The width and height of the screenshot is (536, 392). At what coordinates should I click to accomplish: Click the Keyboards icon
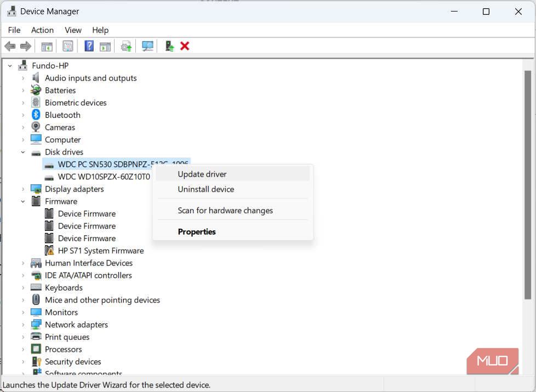point(36,287)
